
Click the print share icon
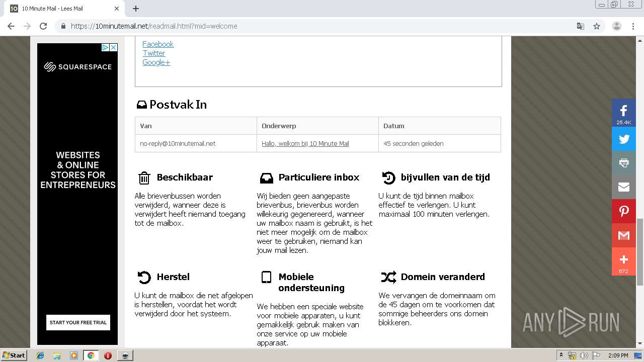624,163
